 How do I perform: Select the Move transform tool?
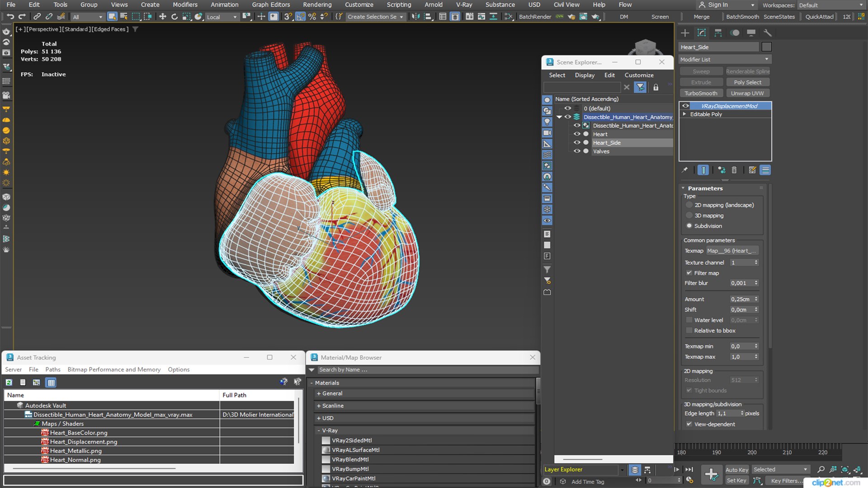click(162, 17)
